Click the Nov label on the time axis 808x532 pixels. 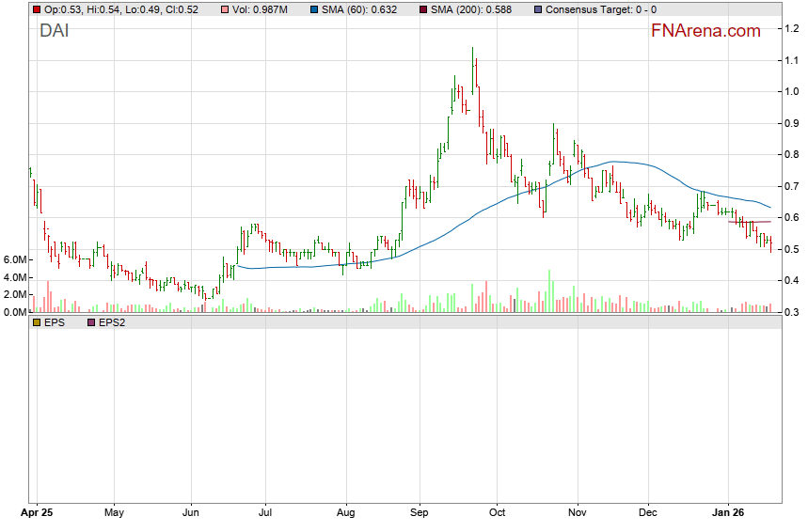pyautogui.click(x=578, y=513)
